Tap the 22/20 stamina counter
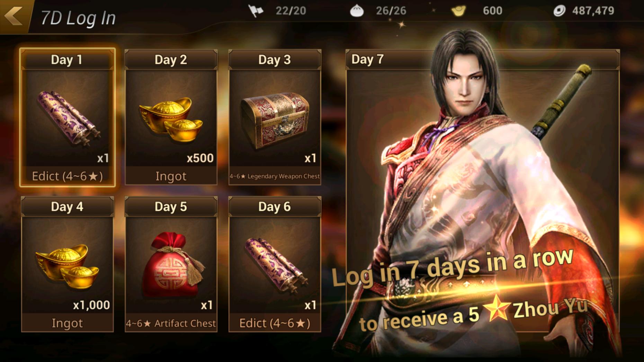The height and width of the screenshot is (362, 644). (291, 11)
